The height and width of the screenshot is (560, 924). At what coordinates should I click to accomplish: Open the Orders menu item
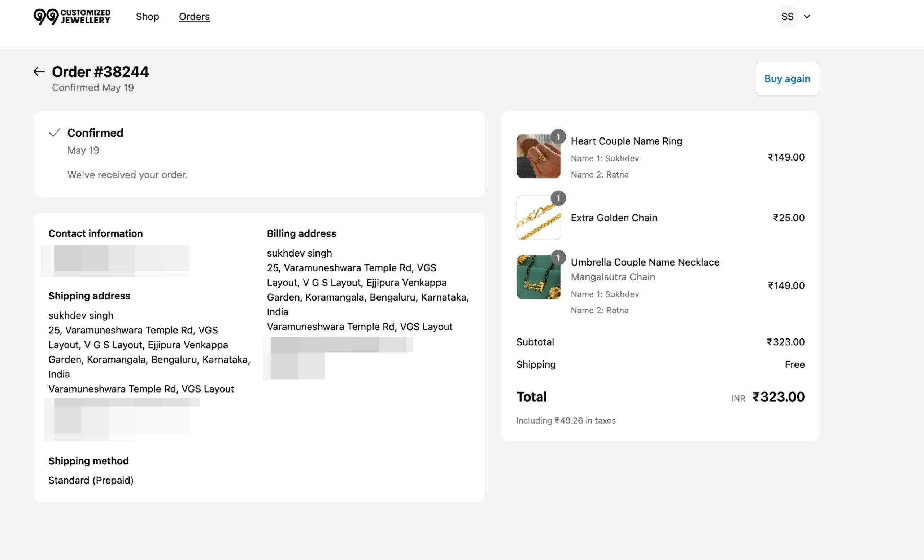tap(194, 17)
